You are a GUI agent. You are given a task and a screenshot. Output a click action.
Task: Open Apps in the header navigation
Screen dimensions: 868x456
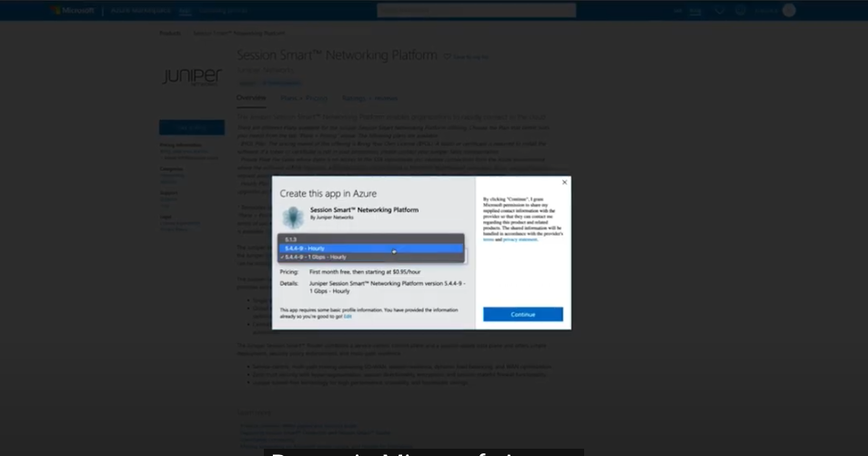pyautogui.click(x=185, y=11)
